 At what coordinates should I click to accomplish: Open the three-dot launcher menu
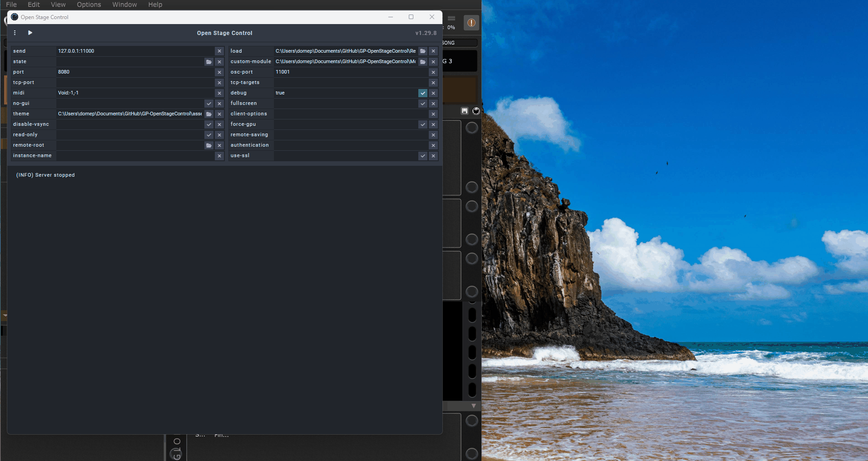[15, 33]
